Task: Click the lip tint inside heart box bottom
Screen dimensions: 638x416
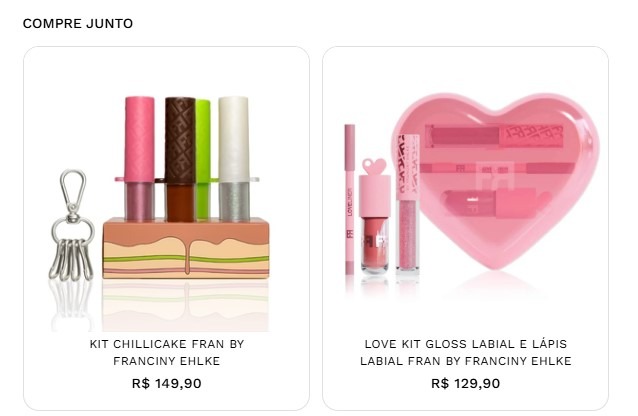Action: pos(494,202)
